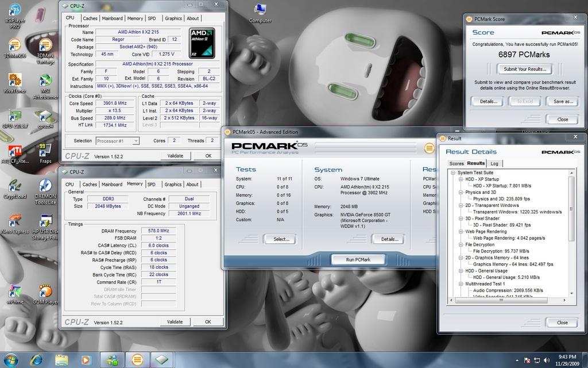The height and width of the screenshot is (368, 588).
Task: Click Save as in PCMark Score window
Action: tap(563, 101)
